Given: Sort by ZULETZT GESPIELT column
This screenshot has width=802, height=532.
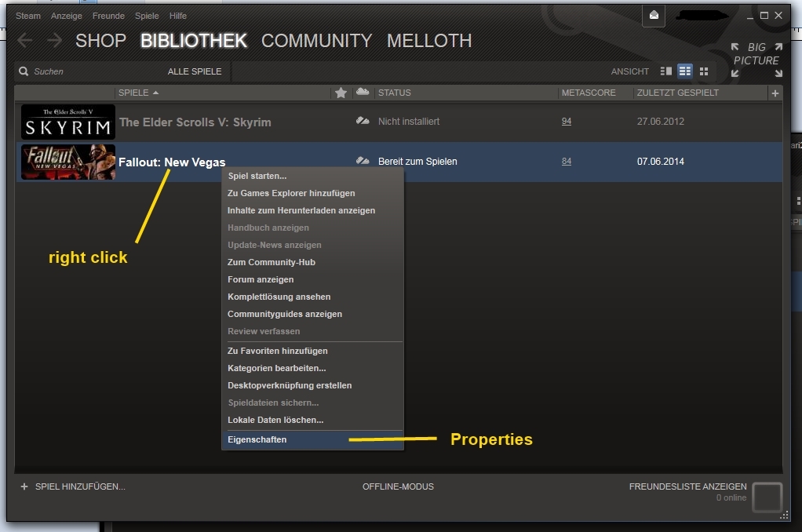Looking at the screenshot, I should point(678,93).
